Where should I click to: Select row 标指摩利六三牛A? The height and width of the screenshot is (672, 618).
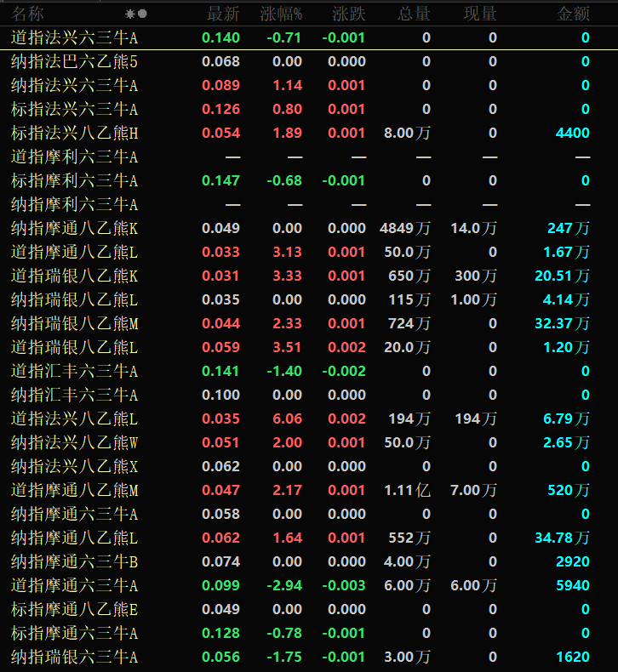point(309,180)
